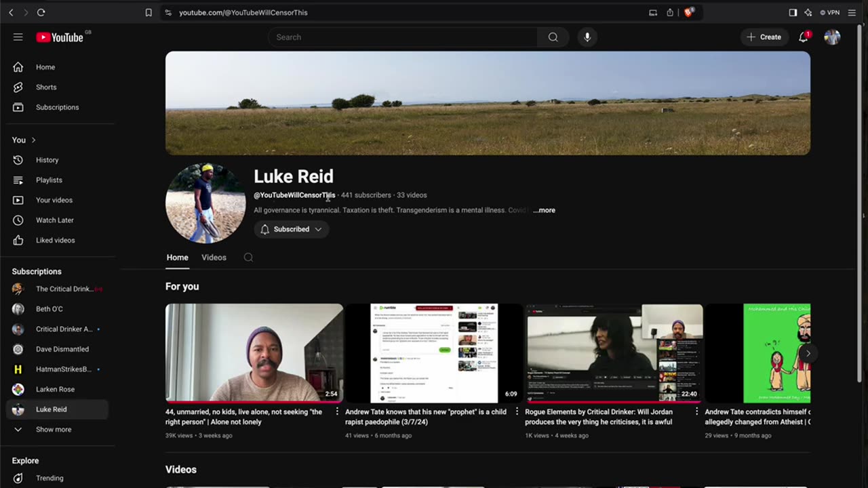Click the YouTube logo
The height and width of the screenshot is (488, 868).
(60, 37)
